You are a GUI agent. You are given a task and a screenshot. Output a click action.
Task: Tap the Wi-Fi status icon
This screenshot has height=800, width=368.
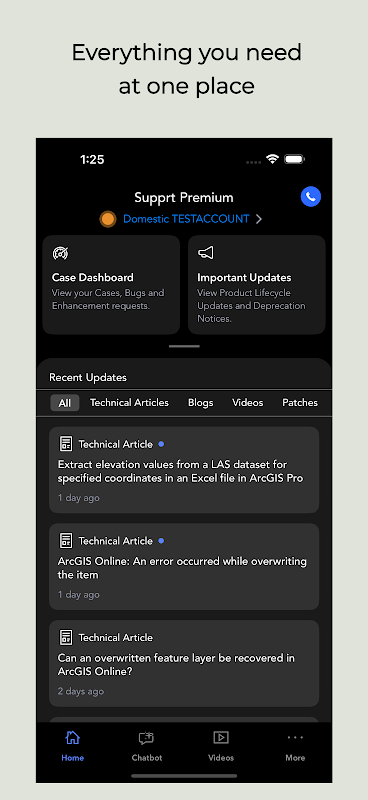click(x=273, y=159)
